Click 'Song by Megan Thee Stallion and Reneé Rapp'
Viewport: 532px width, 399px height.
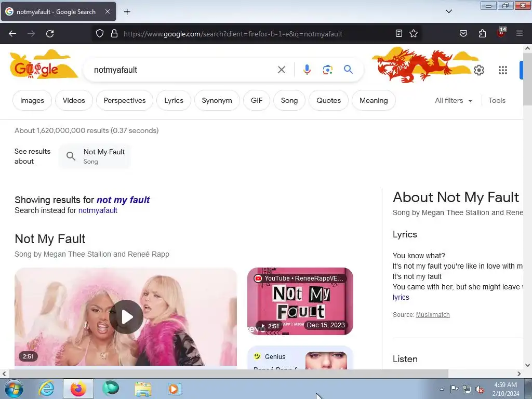click(92, 254)
